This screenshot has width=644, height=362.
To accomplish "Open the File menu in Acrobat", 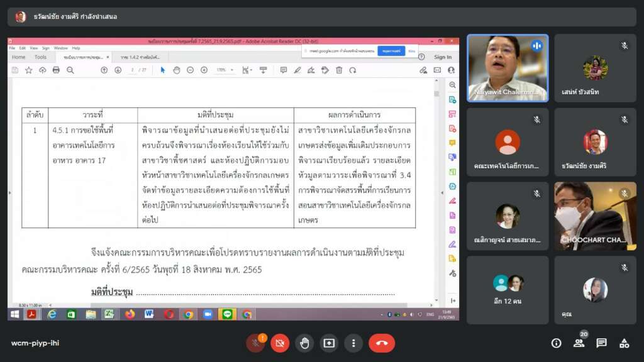I will coord(13,48).
